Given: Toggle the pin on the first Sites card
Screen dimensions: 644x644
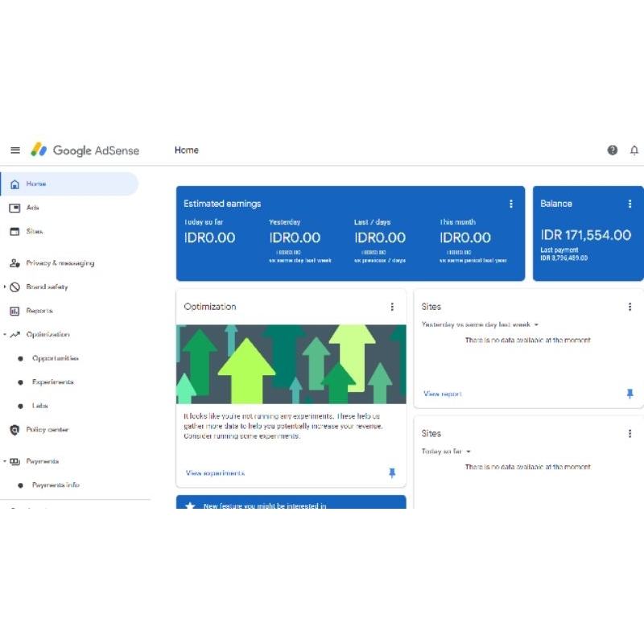Looking at the screenshot, I should (x=630, y=394).
